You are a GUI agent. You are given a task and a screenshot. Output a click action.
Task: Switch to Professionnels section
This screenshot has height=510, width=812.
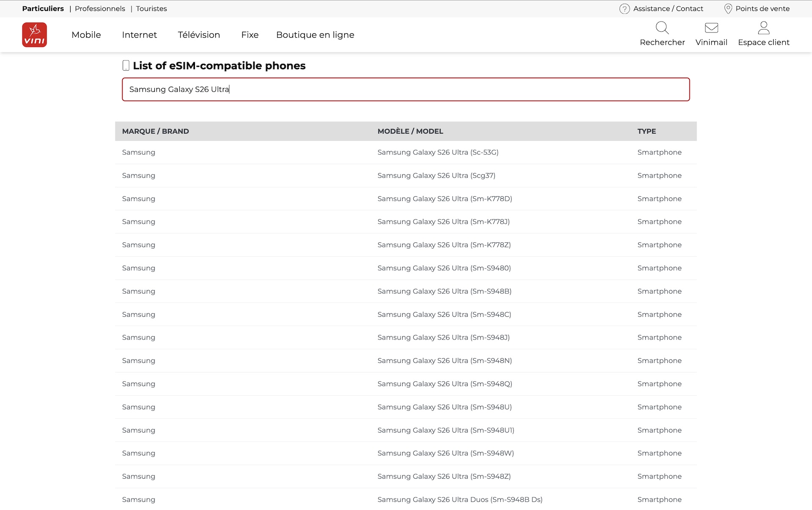[x=100, y=8]
